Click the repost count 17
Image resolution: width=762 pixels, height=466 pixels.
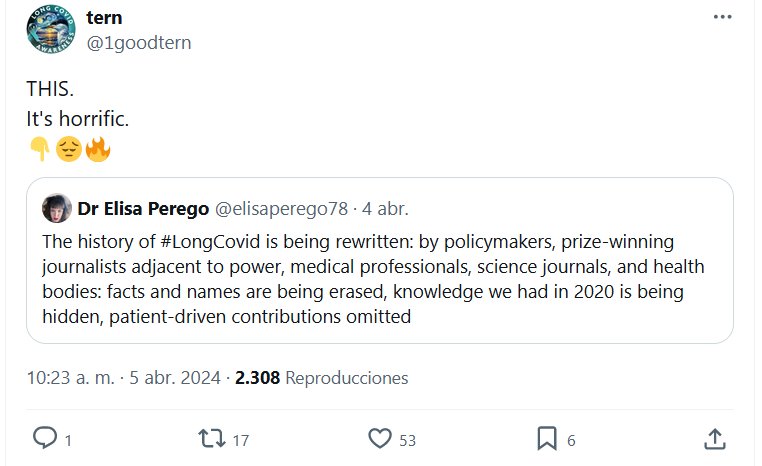click(241, 440)
